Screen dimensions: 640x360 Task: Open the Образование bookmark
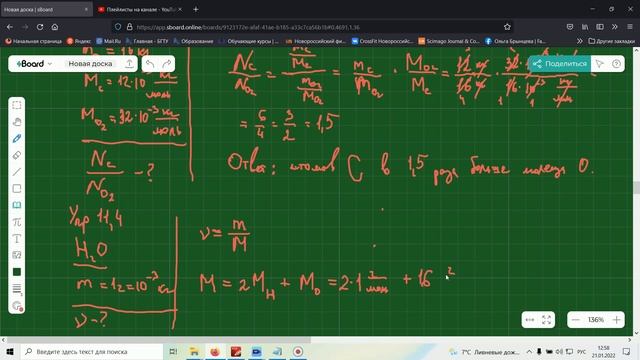coord(193,41)
